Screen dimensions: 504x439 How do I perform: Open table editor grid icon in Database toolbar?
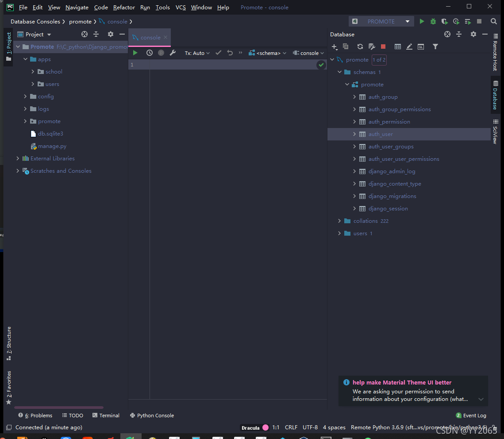(398, 47)
